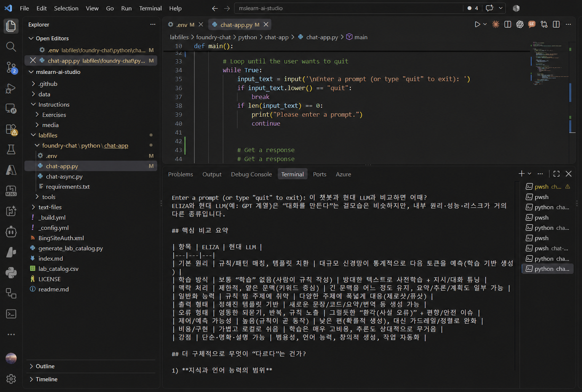The width and height of the screenshot is (582, 392).
Task: Open terminal panel ellipsis menu
Action: 540,174
